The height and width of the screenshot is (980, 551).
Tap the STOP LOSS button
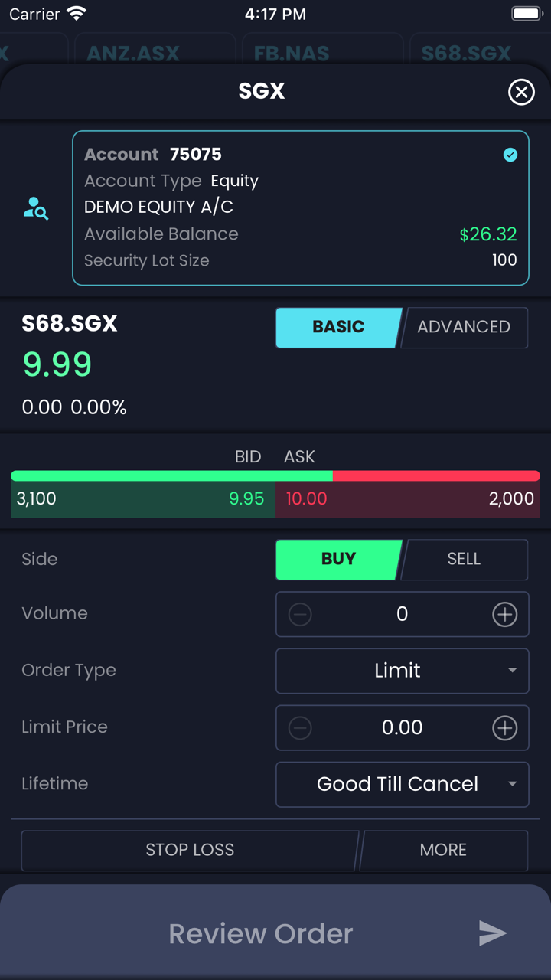[190, 850]
